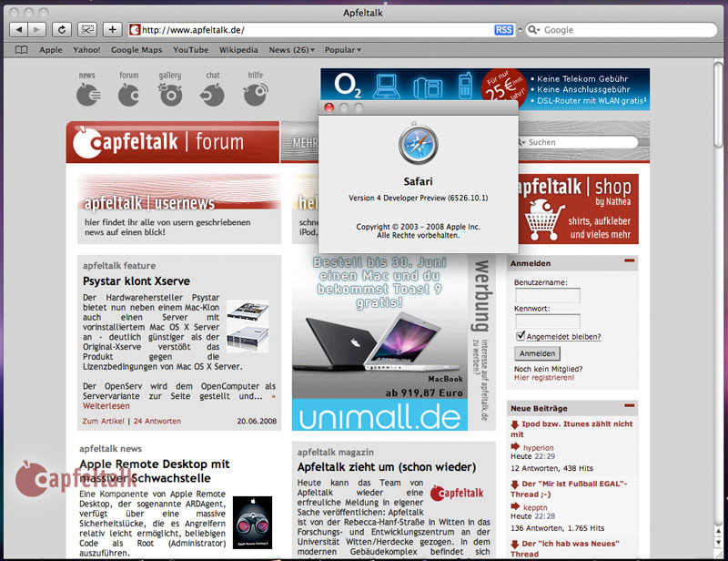The width and height of the screenshot is (728, 561).
Task: Toggle the Angemeldet bleiben checkbox
Action: click(x=521, y=335)
